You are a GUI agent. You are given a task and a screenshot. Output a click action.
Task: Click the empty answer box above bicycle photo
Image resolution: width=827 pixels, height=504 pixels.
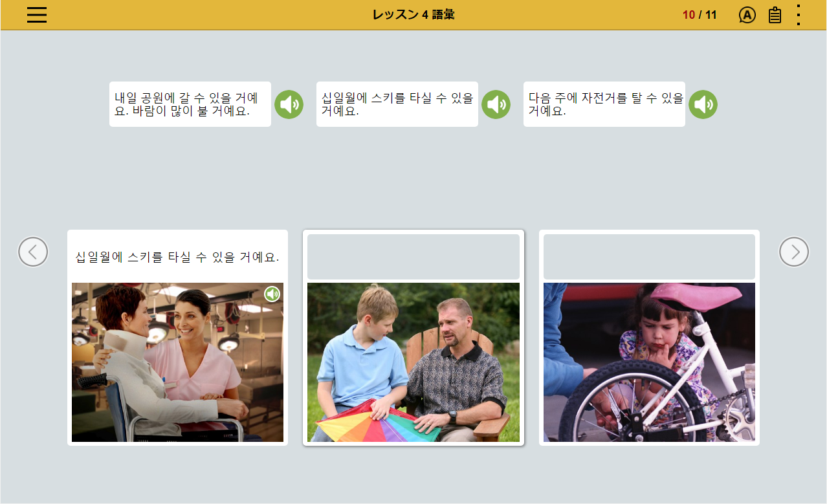649,257
